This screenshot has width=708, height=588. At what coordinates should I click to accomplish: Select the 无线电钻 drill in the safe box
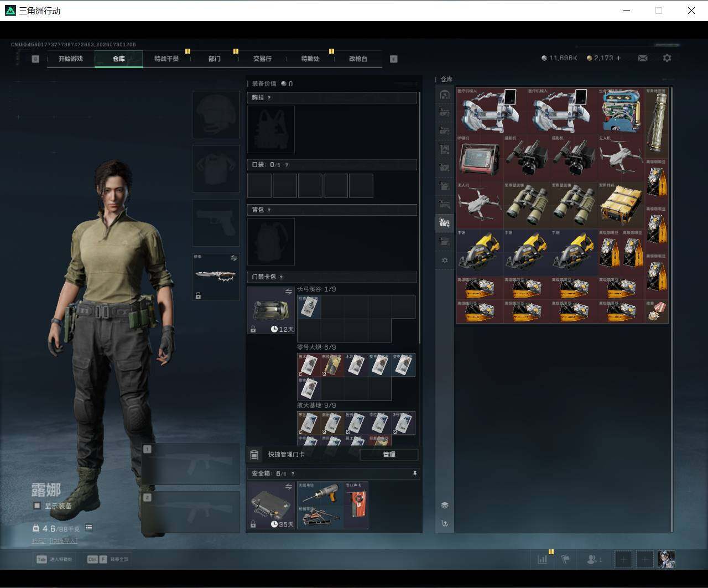click(320, 493)
